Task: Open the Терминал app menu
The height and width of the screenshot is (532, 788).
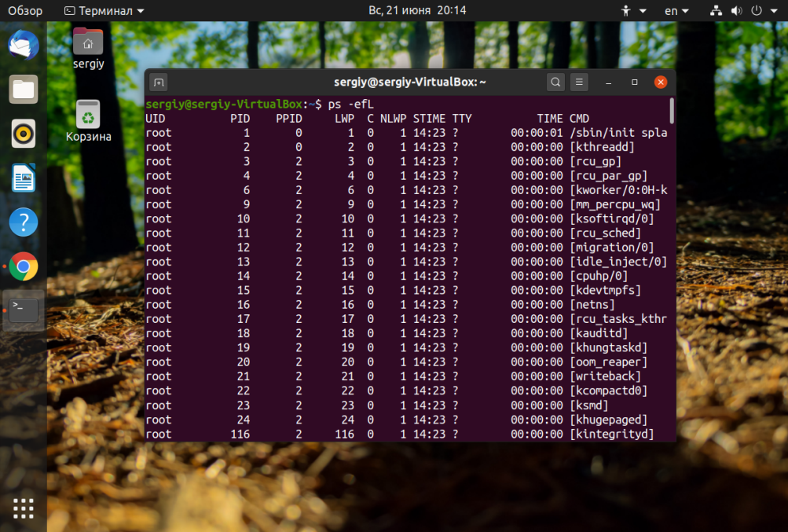Action: 104,10
